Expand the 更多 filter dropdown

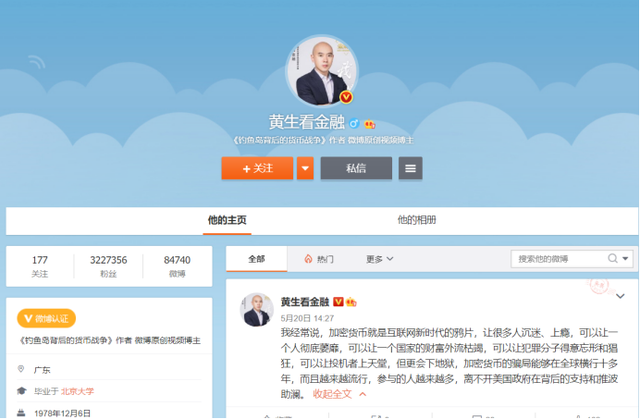click(379, 259)
